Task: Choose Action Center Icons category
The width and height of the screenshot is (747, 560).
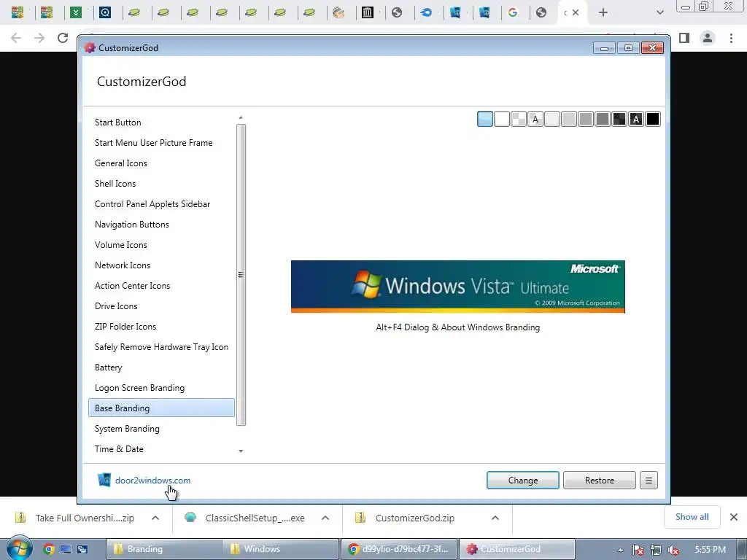Action: pyautogui.click(x=161, y=286)
